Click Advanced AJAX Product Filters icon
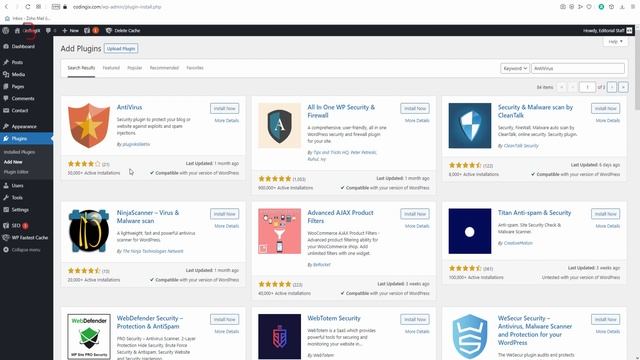 (x=280, y=231)
